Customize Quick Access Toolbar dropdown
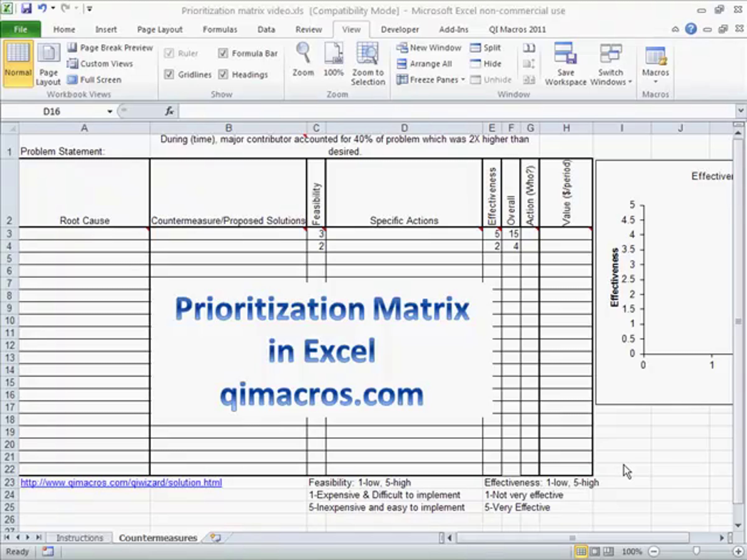The width and height of the screenshot is (747, 560). 90,8
